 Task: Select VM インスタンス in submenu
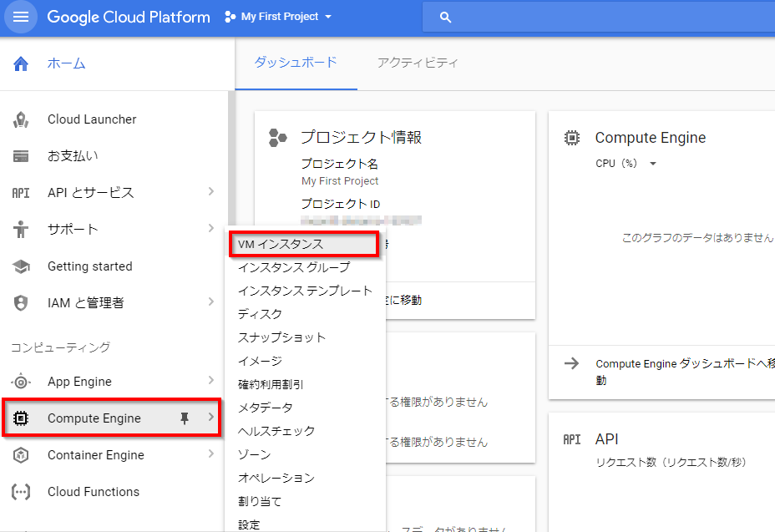pyautogui.click(x=304, y=244)
